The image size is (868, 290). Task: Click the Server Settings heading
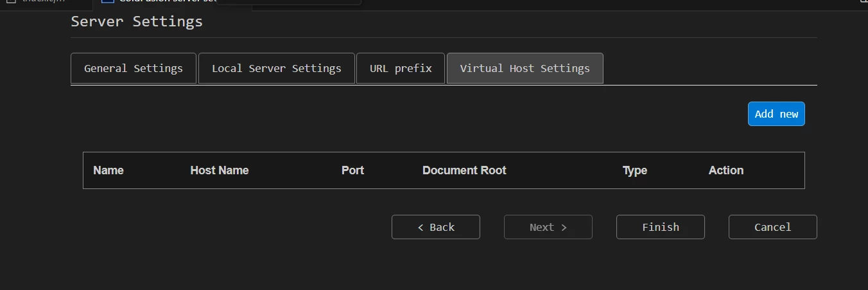[x=137, y=21]
